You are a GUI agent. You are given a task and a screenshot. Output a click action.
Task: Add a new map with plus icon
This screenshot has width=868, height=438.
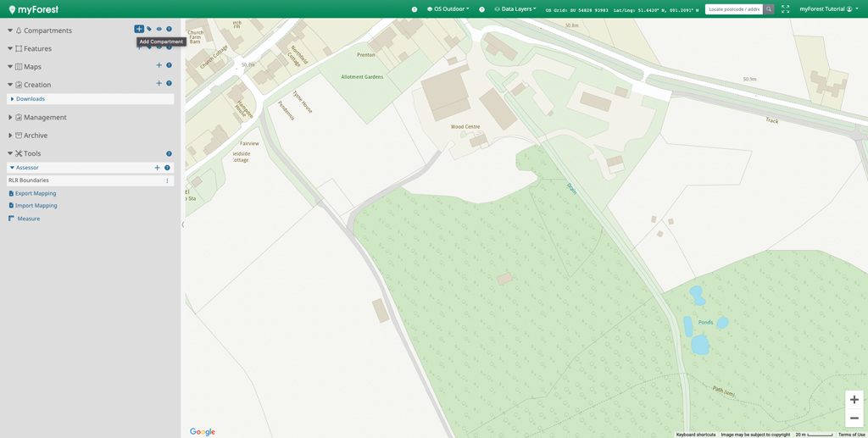point(159,66)
